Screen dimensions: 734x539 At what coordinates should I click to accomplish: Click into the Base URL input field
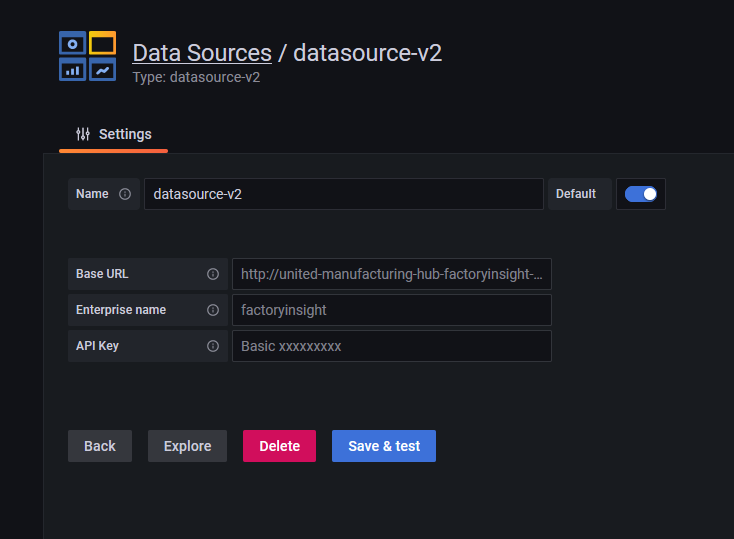tap(391, 274)
